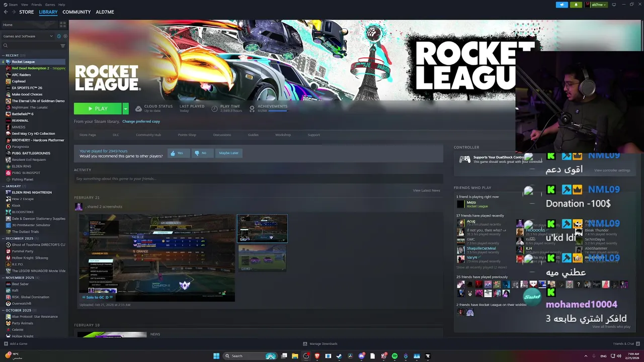Image resolution: width=644 pixels, height=362 pixels.
Task: Switch to the COMMUNITY tab
Action: point(76,12)
